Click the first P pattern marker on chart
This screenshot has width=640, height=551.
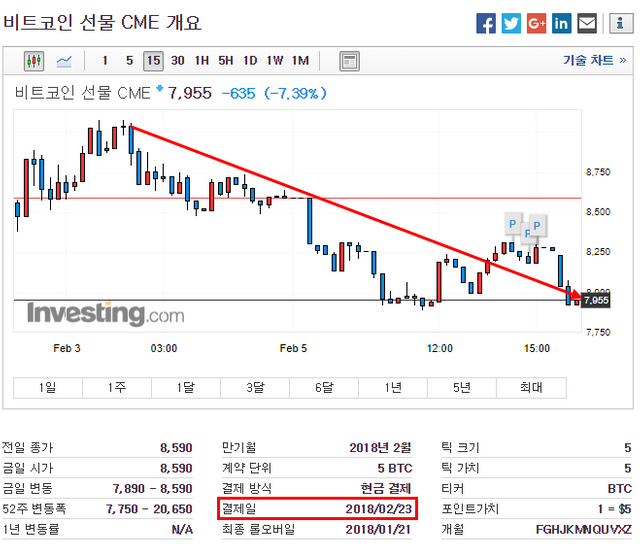(x=511, y=223)
